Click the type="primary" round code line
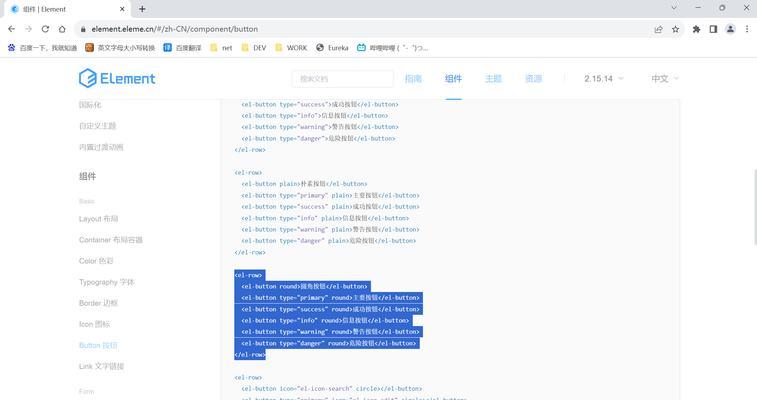 [330, 298]
